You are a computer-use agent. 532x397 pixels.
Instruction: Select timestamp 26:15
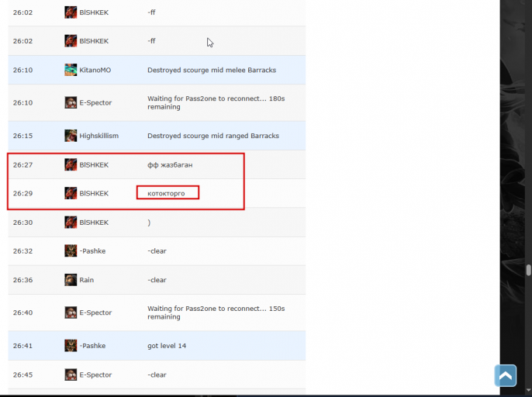coord(22,136)
